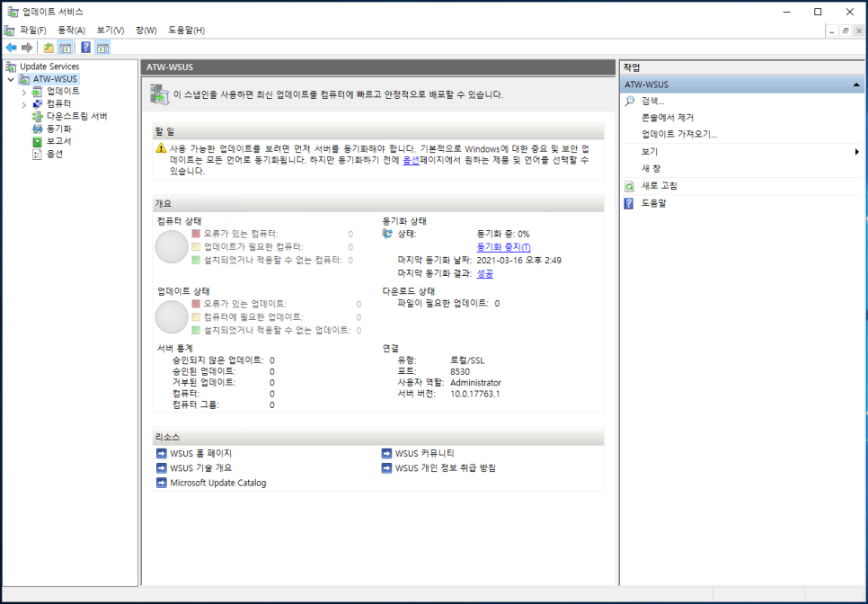Click the Forward arrow toolbar icon
The image size is (868, 604).
point(27,48)
